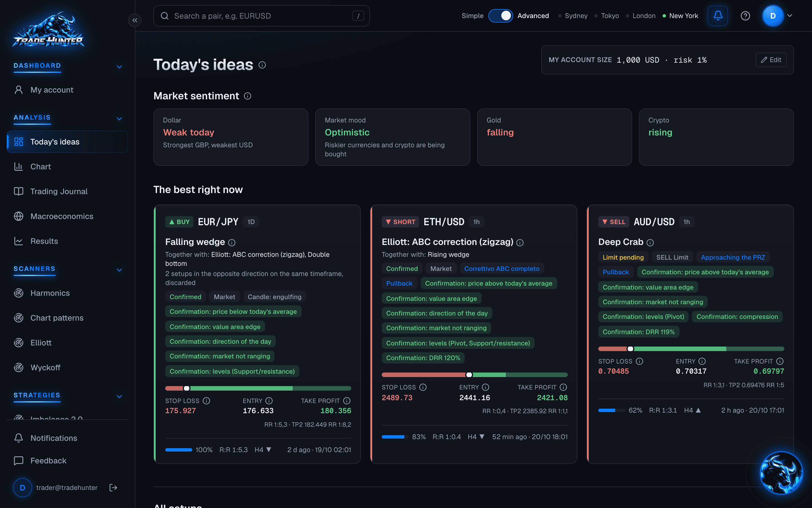The height and width of the screenshot is (508, 812).
Task: Click the AUD/USD Entry info icon
Action: tap(702, 361)
